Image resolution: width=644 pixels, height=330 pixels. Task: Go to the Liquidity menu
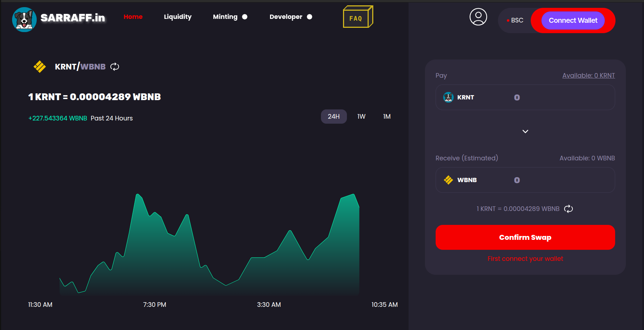coord(178,17)
